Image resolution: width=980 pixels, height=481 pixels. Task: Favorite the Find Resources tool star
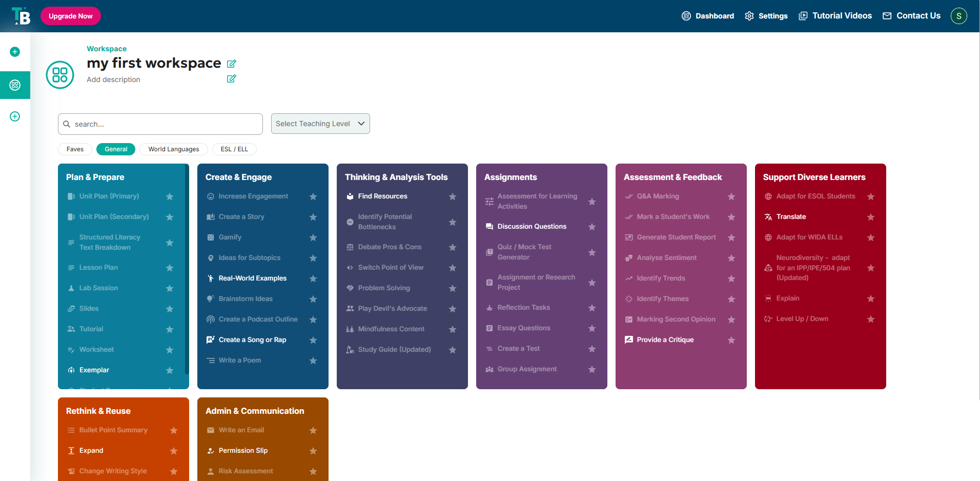coord(453,196)
